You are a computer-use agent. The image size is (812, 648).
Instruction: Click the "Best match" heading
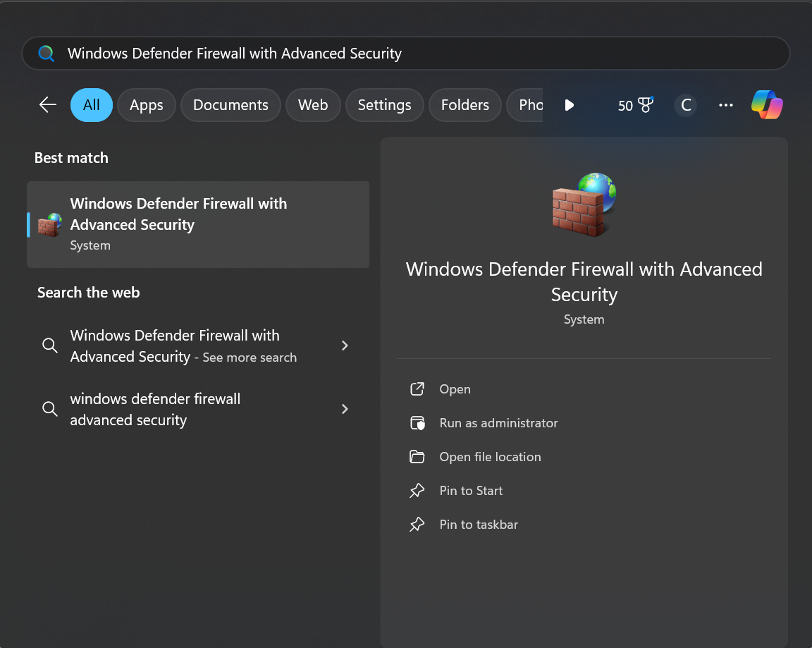coord(71,158)
